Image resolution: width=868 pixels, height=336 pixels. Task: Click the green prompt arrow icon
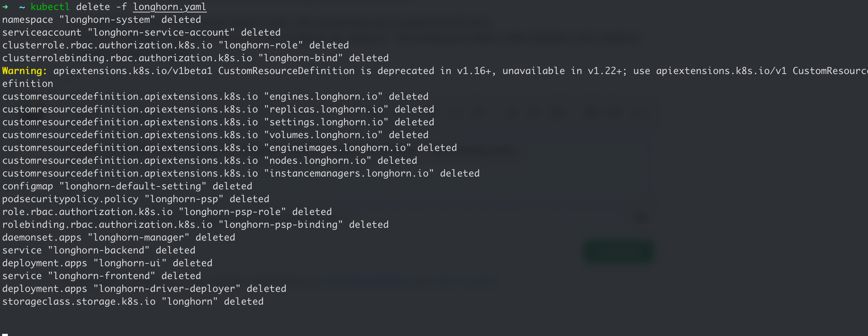(x=5, y=7)
